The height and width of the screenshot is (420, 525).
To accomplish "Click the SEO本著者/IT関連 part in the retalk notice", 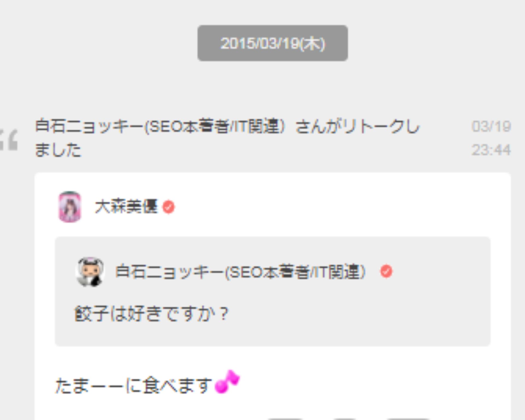I will (215, 126).
